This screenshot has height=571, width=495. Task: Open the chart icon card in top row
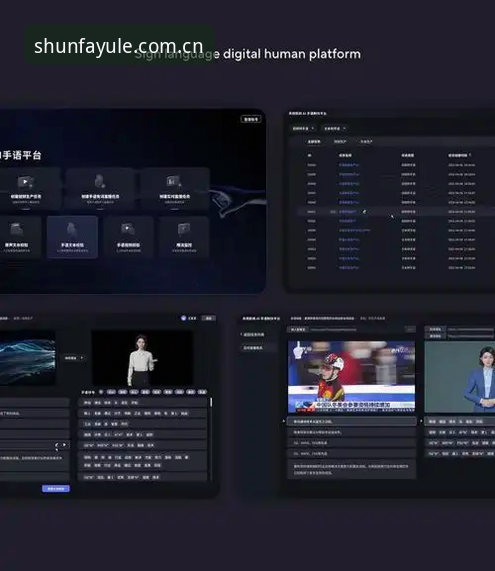174,189
